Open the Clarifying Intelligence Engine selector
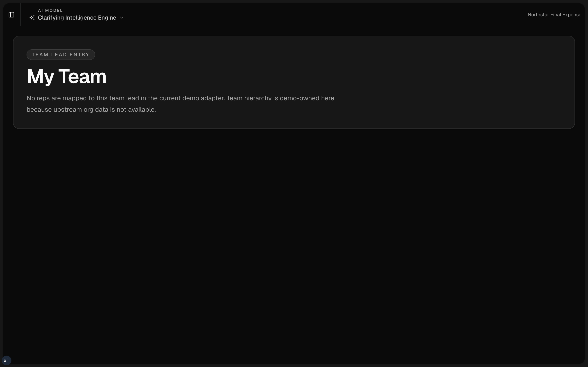Screen dimensions: 588x367 point(77,18)
